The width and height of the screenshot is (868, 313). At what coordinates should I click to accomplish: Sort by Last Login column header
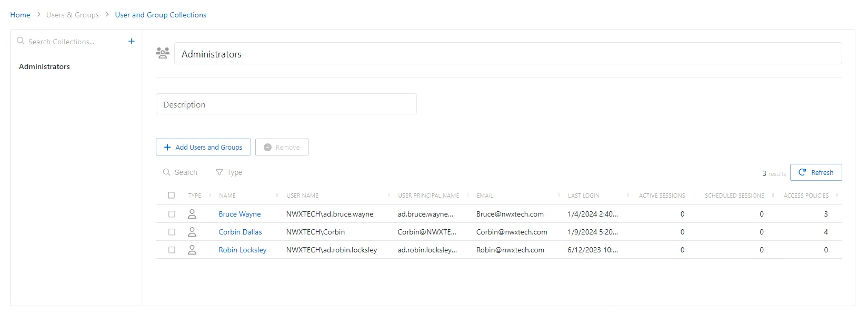[583, 195]
